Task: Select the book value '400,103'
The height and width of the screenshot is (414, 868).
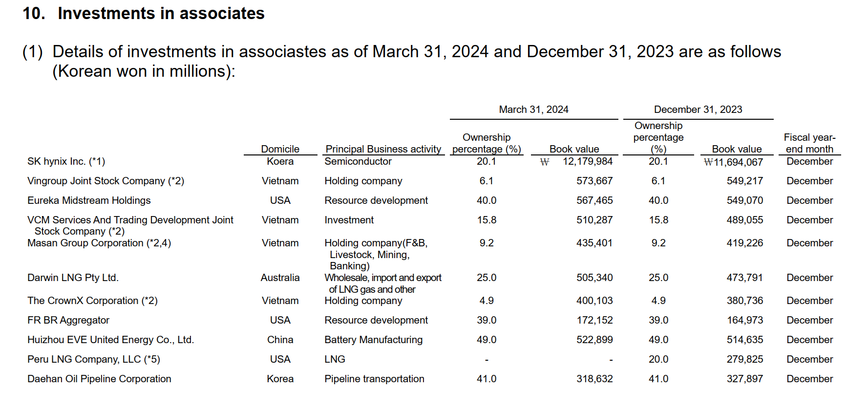Action: [x=594, y=301]
